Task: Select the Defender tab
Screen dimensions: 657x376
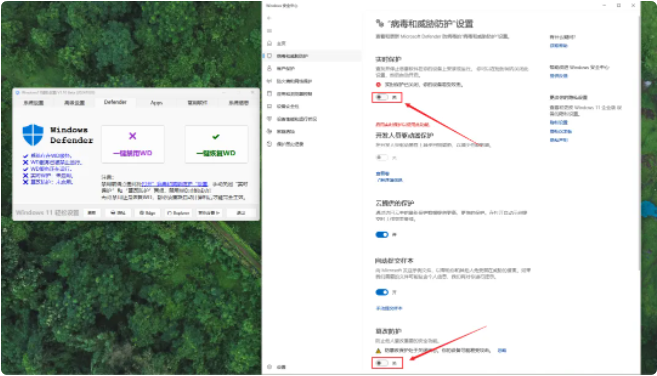Action: coord(115,102)
